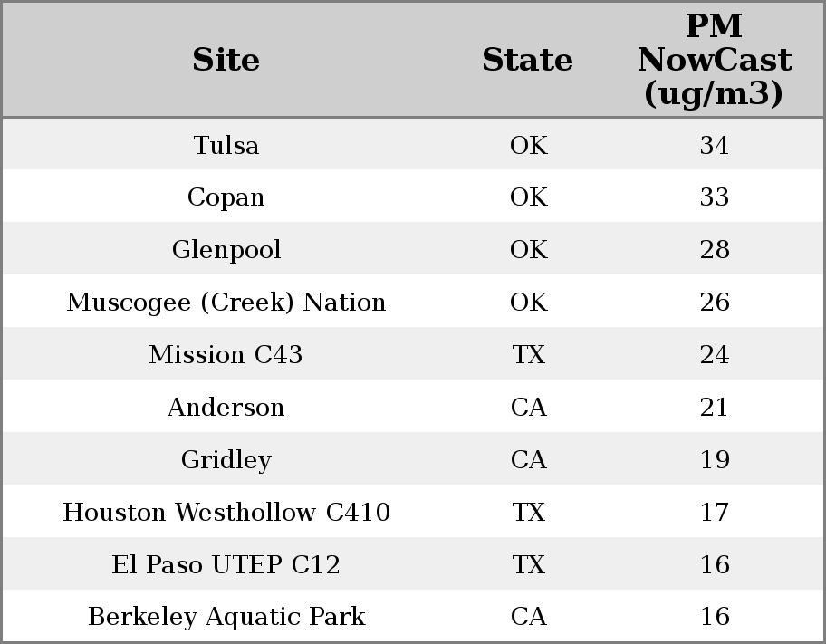Click the Mission C43 site name
Screen dimensions: 826x644
(x=226, y=355)
